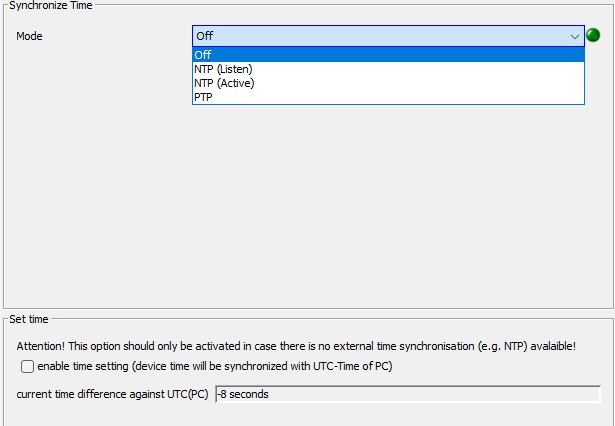Click empty space below the time difference field

300,416
